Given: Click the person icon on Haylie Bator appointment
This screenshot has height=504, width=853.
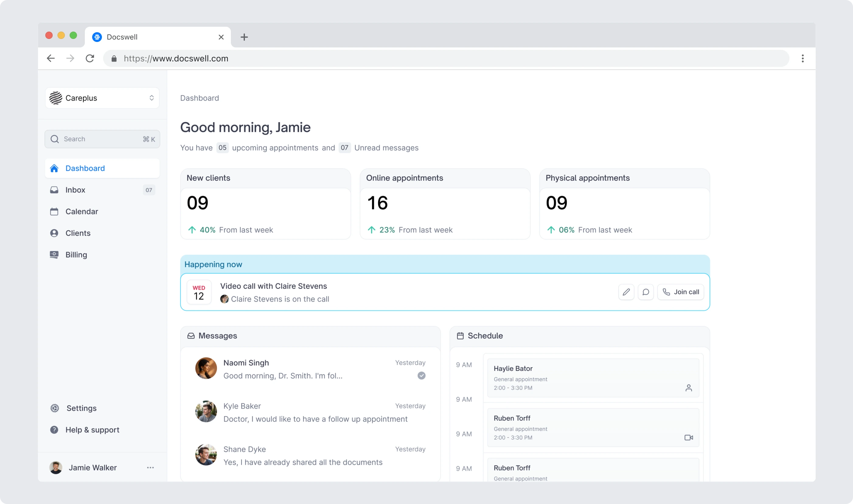Looking at the screenshot, I should tap(688, 388).
